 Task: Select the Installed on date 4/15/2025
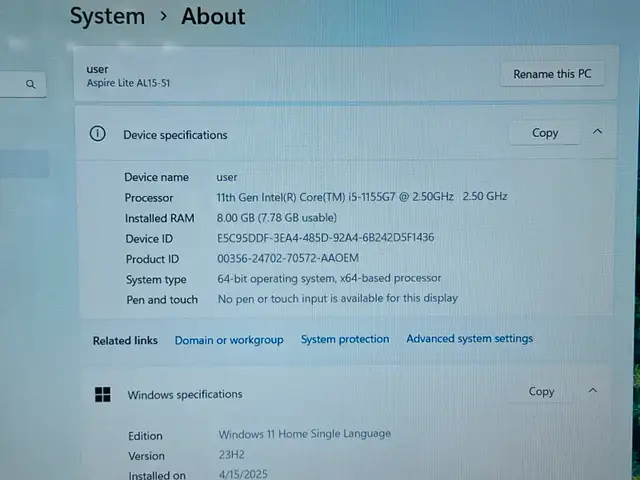pos(243,474)
